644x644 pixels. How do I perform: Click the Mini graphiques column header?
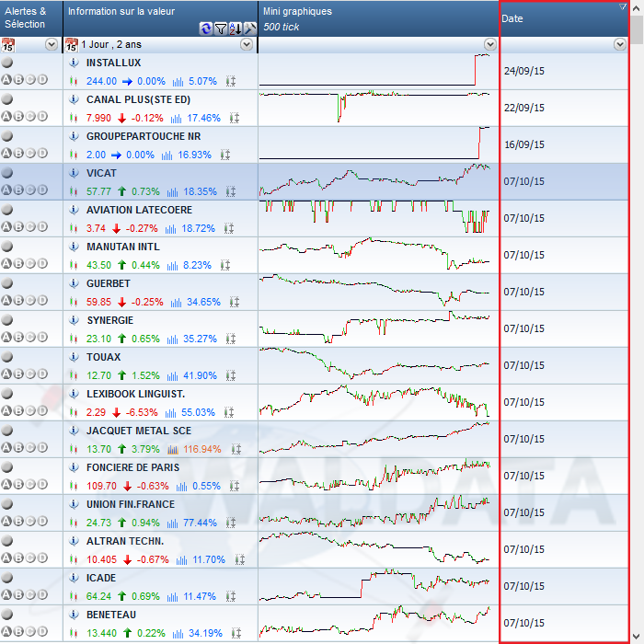point(378,18)
